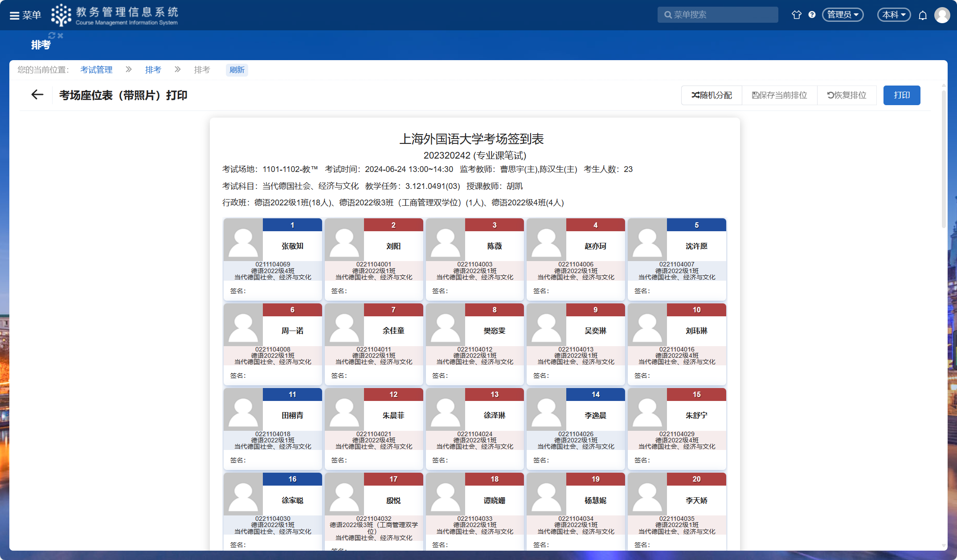Close the 排考 tab with X icon
The image size is (957, 560).
(61, 36)
